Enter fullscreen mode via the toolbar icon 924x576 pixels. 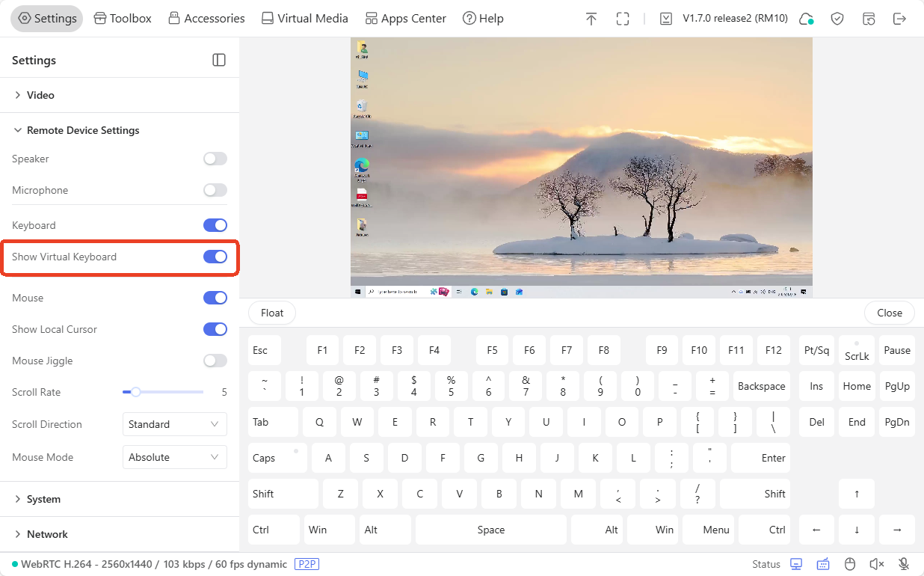pyautogui.click(x=623, y=18)
